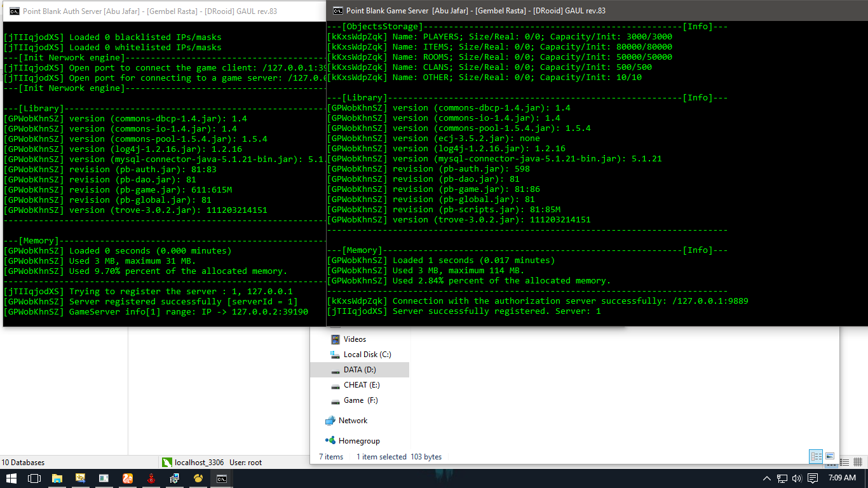Click 'Loaded 1 seconds (0.017 minutes)' in the Game Server

point(441,261)
